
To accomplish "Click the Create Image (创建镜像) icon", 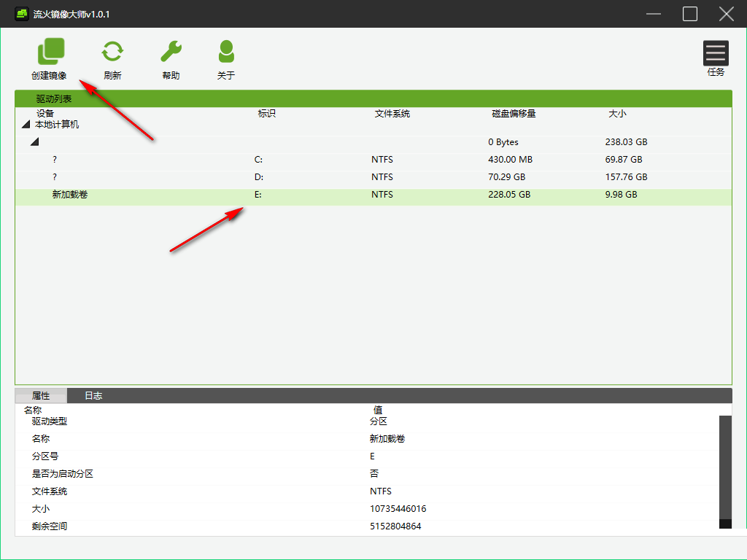I will point(50,51).
